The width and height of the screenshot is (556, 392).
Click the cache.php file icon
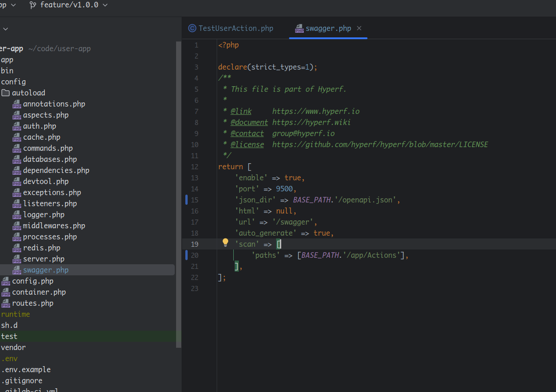pyautogui.click(x=17, y=137)
